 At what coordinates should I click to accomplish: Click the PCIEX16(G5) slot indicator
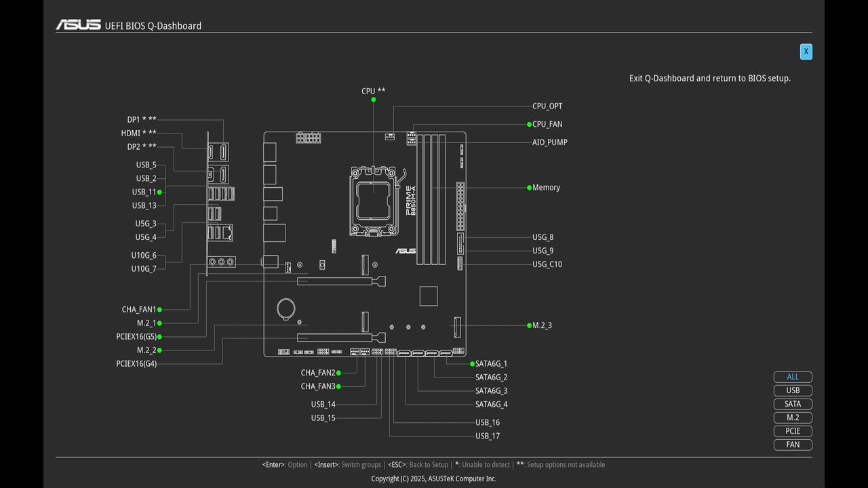click(160, 336)
